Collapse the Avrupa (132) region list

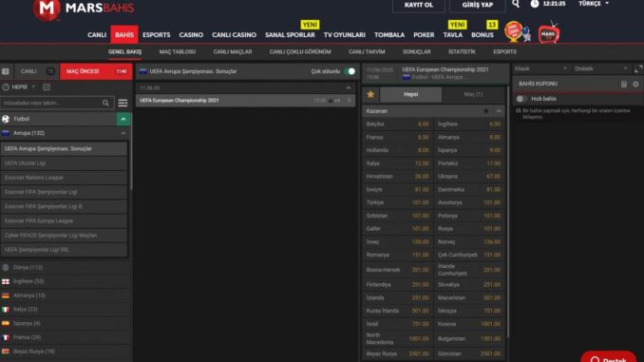click(x=123, y=133)
